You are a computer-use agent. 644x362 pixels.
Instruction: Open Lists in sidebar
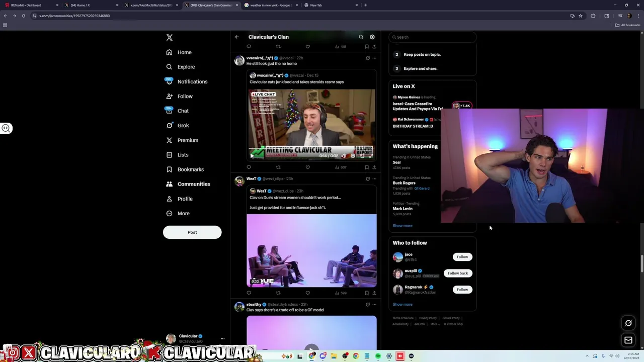(177, 155)
